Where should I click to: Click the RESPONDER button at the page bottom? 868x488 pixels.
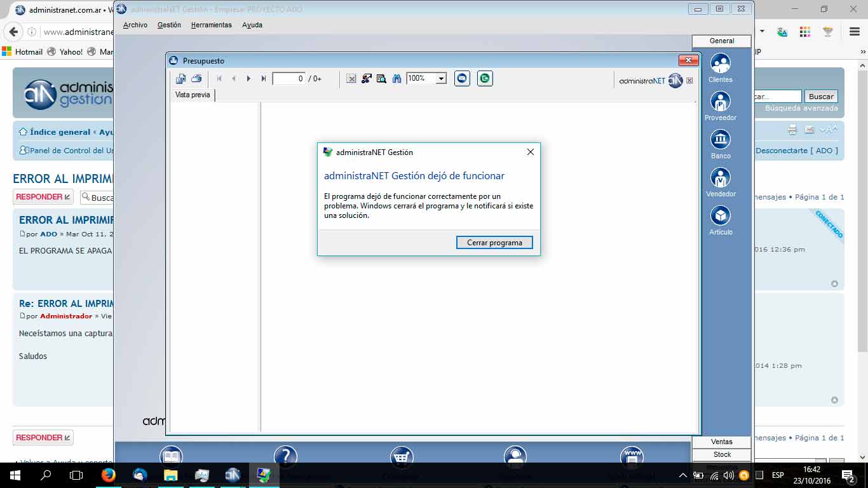[43, 438]
